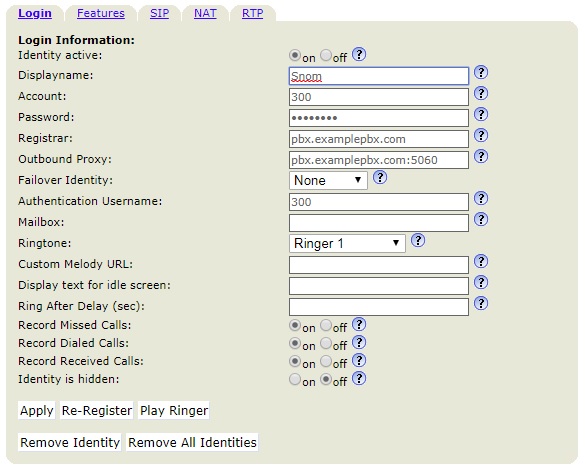
Task: Turn Record Dialed Calls on
Action: tap(295, 344)
